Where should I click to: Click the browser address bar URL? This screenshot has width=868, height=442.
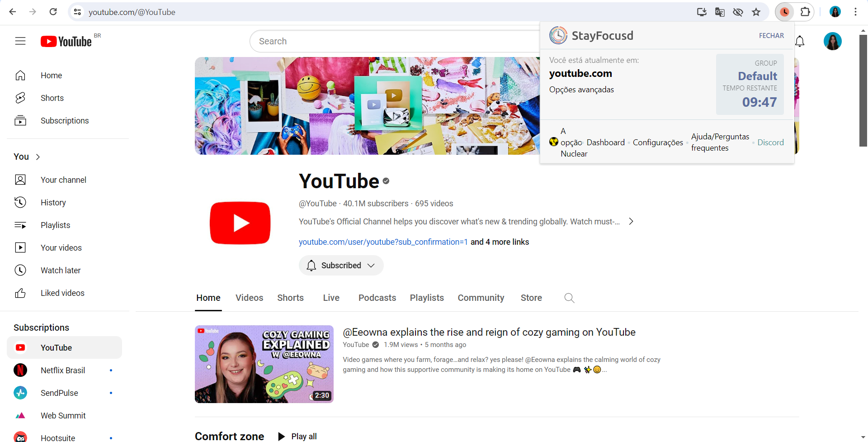click(132, 12)
